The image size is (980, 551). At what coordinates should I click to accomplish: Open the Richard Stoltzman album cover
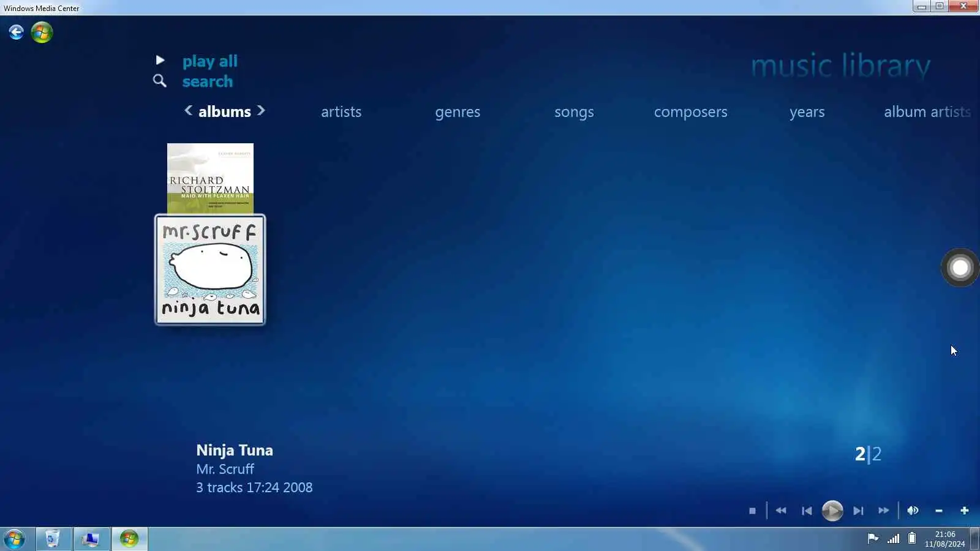[210, 178]
